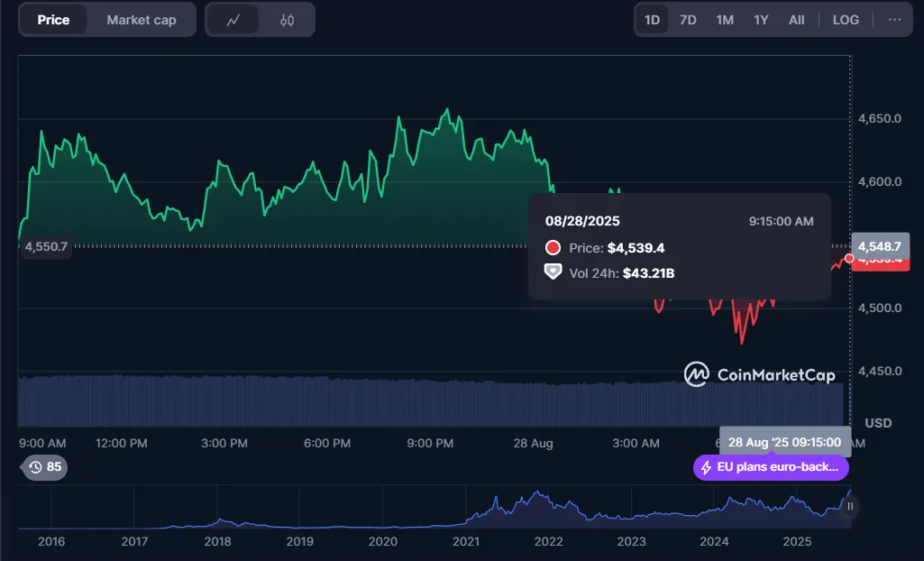The height and width of the screenshot is (561, 924).
Task: Choose the 1M time range
Action: coord(725,20)
